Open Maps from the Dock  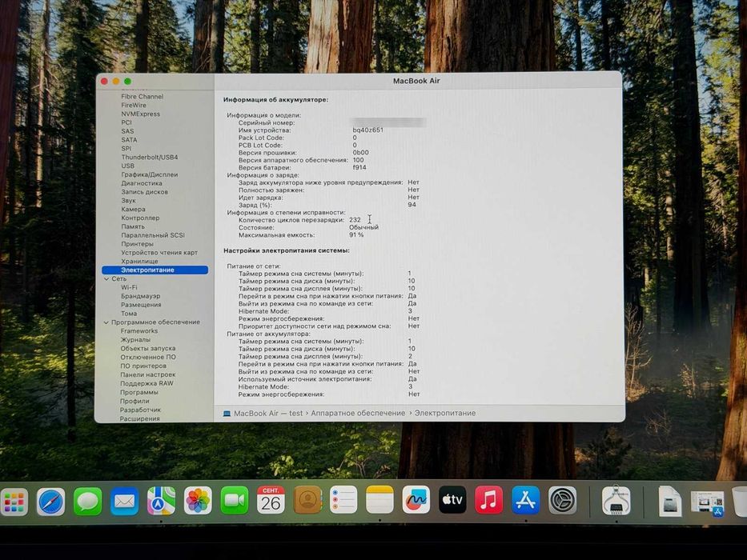161,501
